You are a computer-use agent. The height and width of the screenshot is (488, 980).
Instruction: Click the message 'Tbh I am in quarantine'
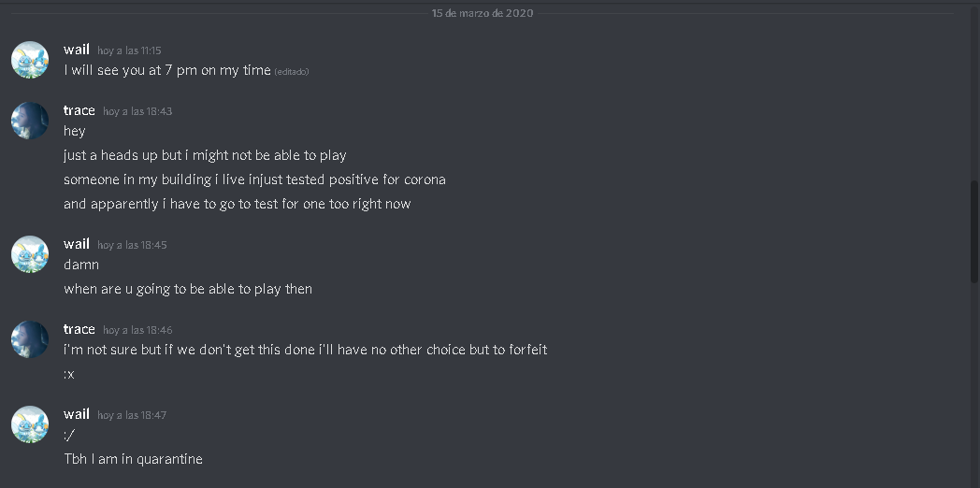tap(133, 459)
